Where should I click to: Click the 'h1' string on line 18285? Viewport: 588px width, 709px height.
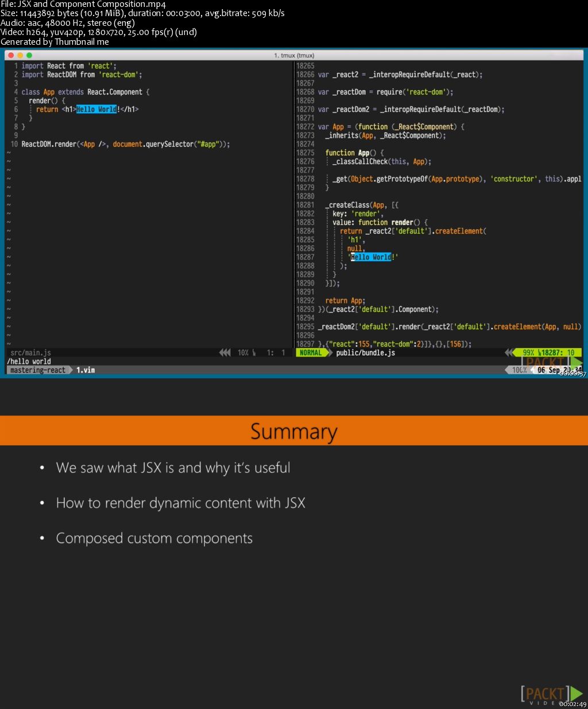(x=356, y=240)
